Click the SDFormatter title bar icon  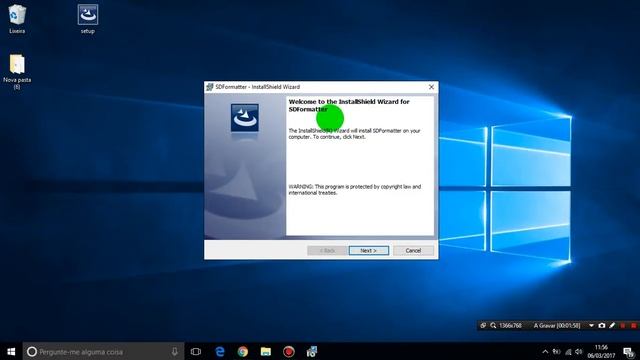point(210,87)
